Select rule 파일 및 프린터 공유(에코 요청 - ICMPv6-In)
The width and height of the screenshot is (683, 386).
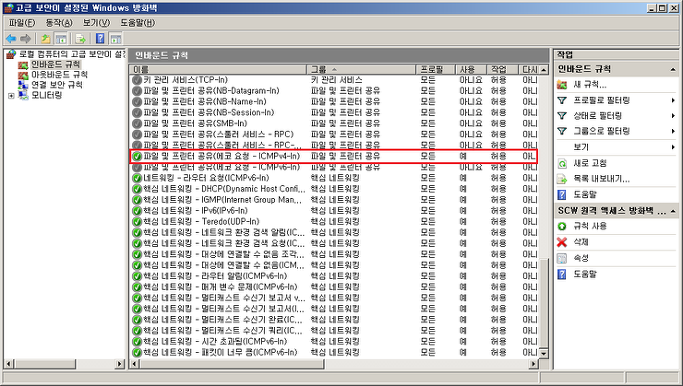(x=334, y=167)
